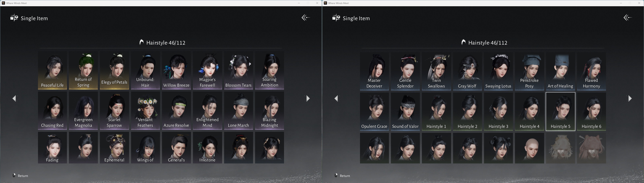Select the General's hairstyle tile
The image size is (644, 183).
coord(176,148)
